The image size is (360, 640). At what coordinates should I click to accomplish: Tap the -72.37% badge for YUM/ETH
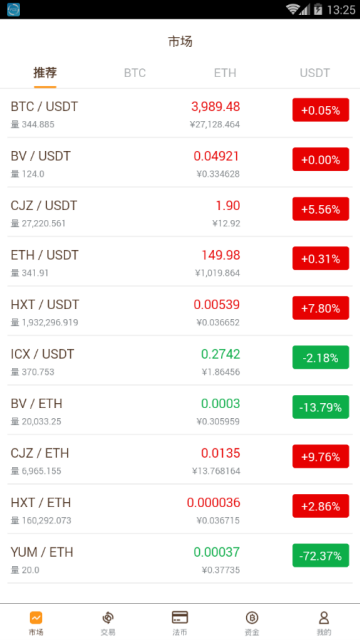tap(320, 556)
